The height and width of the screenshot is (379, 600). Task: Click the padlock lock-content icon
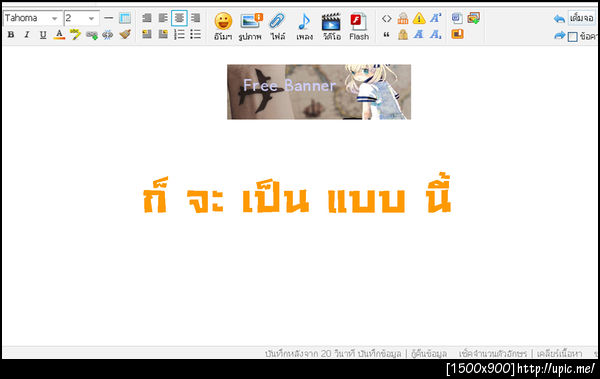(x=403, y=35)
